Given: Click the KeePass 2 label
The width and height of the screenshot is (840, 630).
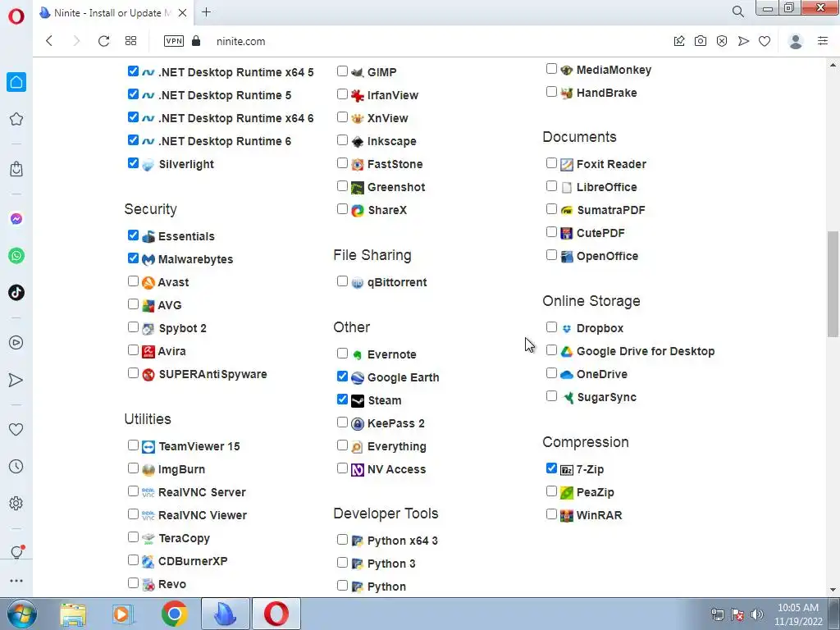Looking at the screenshot, I should 396,423.
